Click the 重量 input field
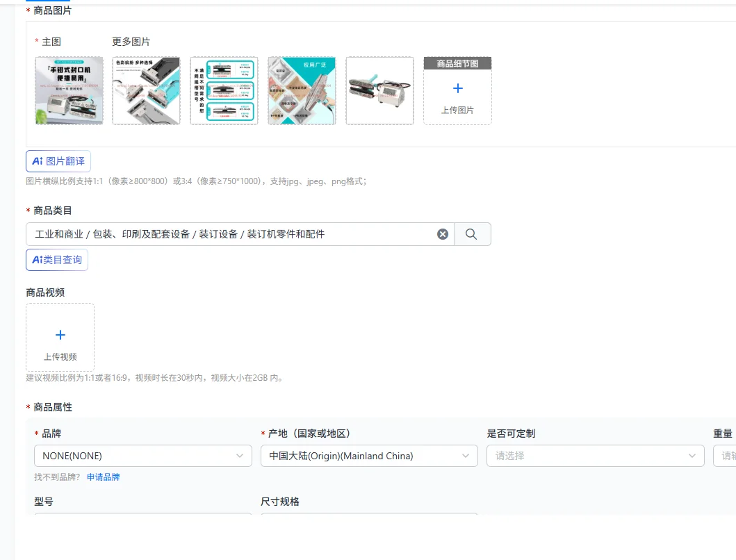This screenshot has width=736, height=560. 725,456
